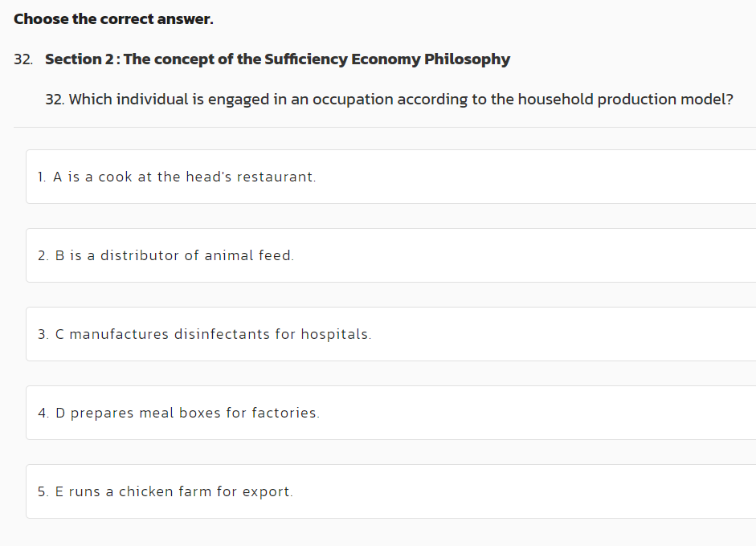Click 'Choose the correct answer' instruction text

pos(113,18)
